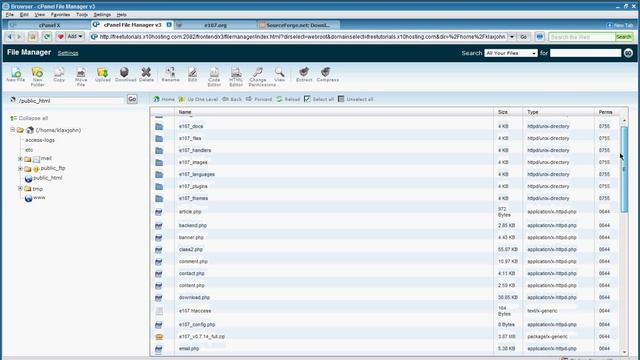This screenshot has height=360, width=640.
Task: Click Forward in file pane navigation
Action: 259,99
